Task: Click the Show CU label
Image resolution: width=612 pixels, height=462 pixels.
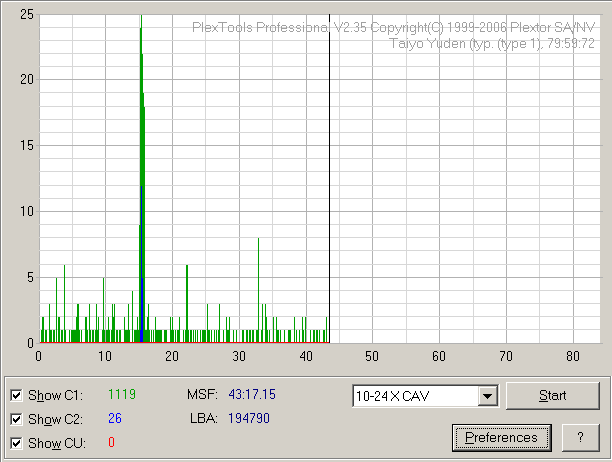Action: pos(57,444)
